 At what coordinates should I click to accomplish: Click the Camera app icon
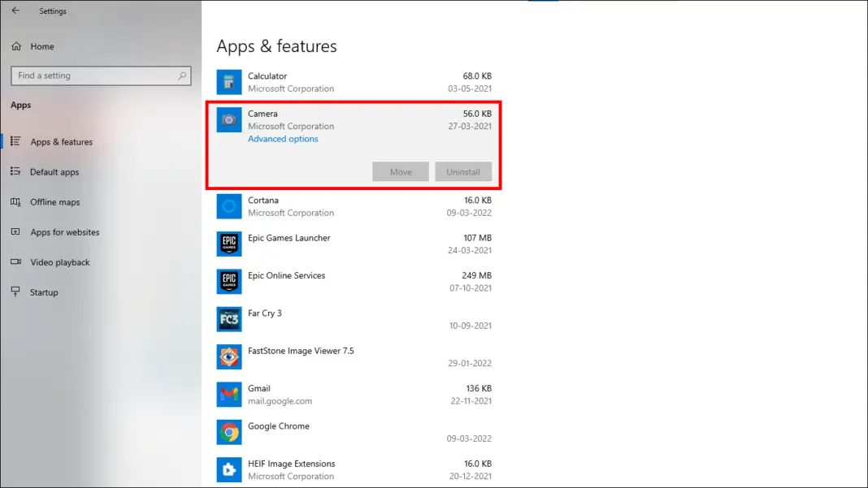click(x=229, y=120)
